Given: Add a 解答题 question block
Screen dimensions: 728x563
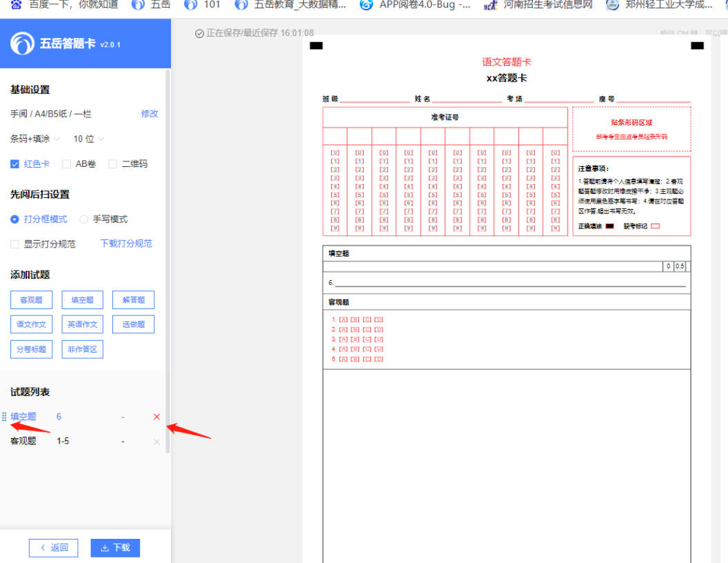Looking at the screenshot, I should (x=133, y=300).
